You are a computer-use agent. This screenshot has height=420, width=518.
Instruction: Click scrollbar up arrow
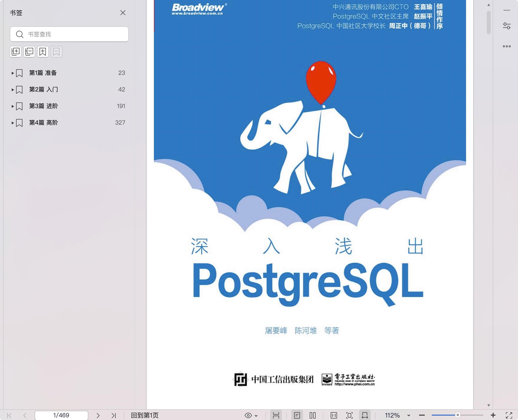(x=488, y=5)
